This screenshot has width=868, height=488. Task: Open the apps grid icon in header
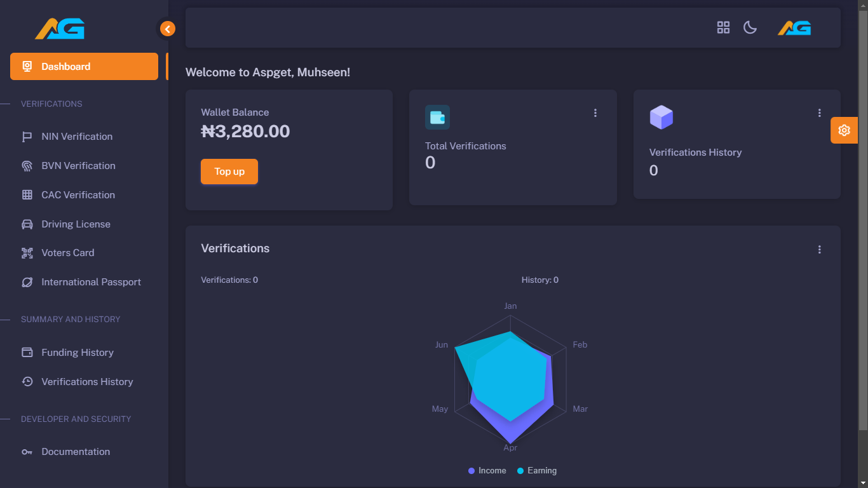pos(723,27)
